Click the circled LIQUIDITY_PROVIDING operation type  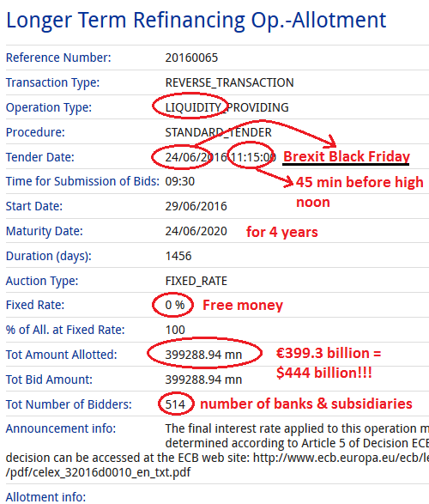tap(227, 107)
